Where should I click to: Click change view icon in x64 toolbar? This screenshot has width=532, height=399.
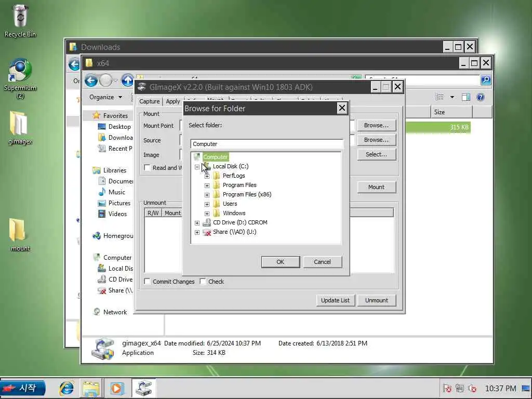[440, 97]
